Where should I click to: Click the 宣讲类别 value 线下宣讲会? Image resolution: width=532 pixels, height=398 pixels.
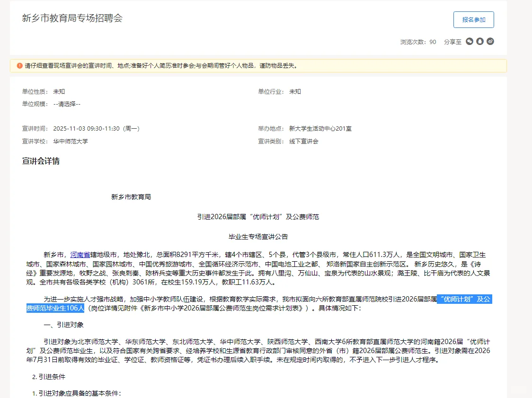click(x=304, y=142)
